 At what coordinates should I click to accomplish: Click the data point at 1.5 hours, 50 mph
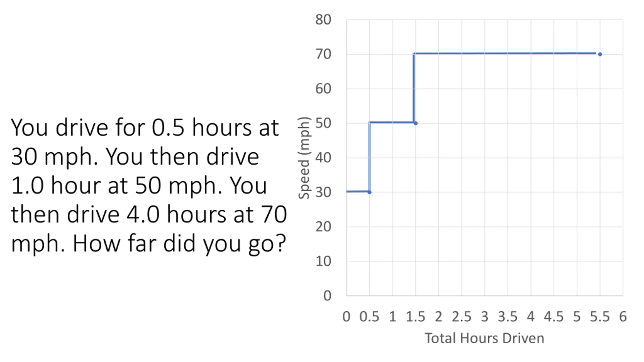pyautogui.click(x=416, y=123)
